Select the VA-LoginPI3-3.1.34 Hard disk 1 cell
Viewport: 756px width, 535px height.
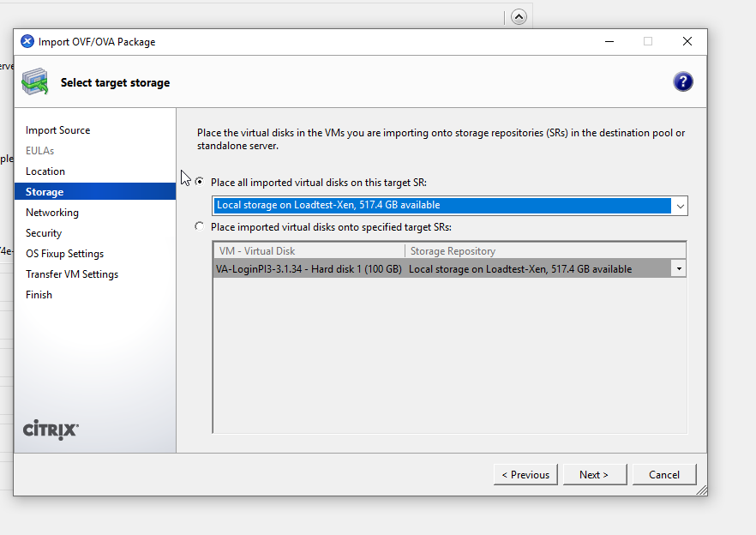[x=309, y=268]
